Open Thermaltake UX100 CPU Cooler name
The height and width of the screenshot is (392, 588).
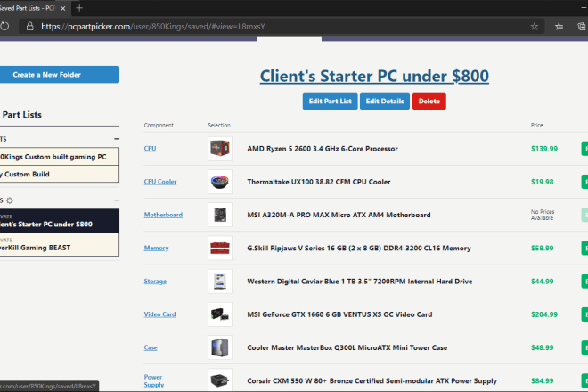click(318, 182)
